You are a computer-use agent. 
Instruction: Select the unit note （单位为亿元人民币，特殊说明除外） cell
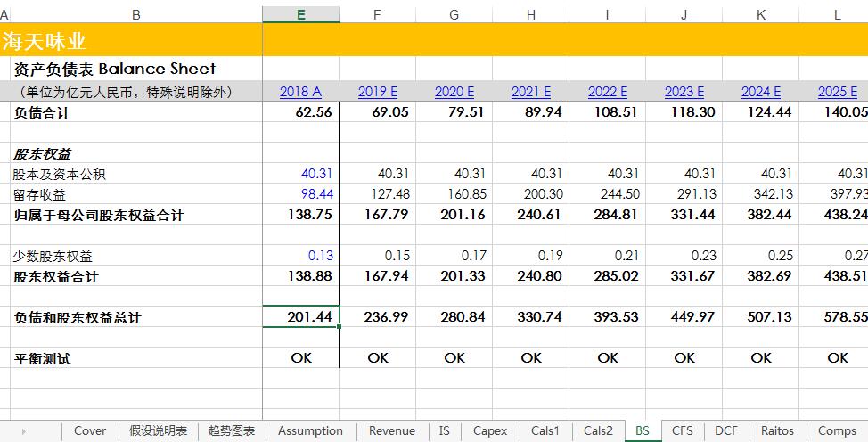136,92
